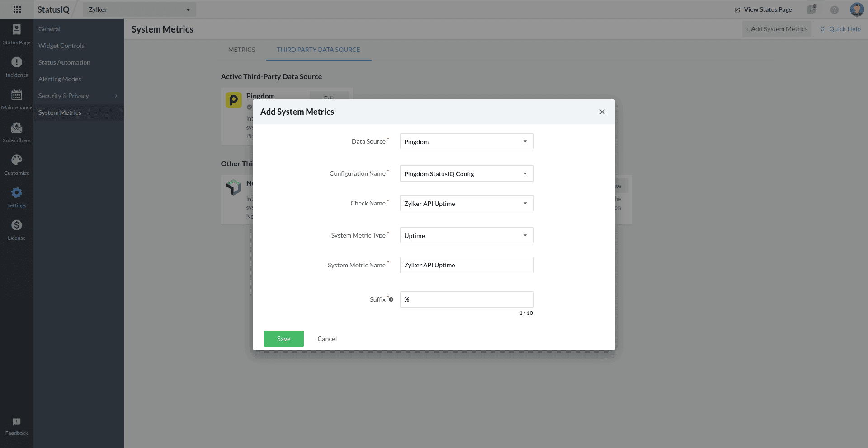Open the Maintenance calendar icon
This screenshot has height=448, width=868.
coord(17,95)
